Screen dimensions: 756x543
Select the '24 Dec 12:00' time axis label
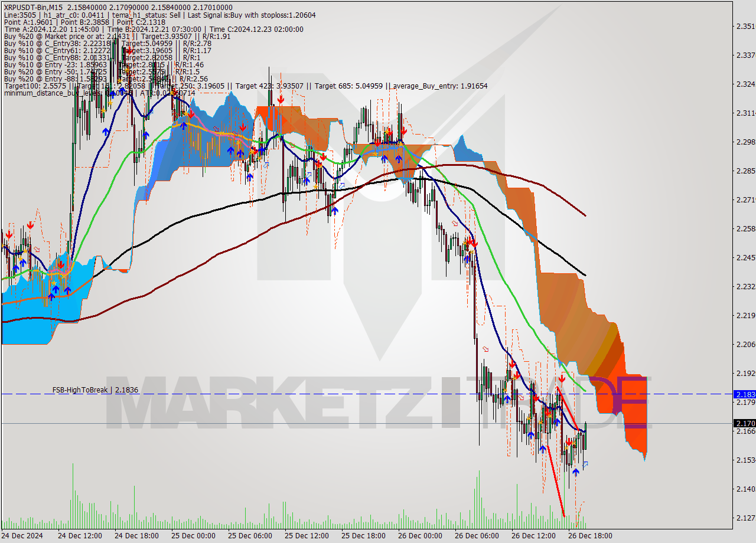[x=80, y=536]
